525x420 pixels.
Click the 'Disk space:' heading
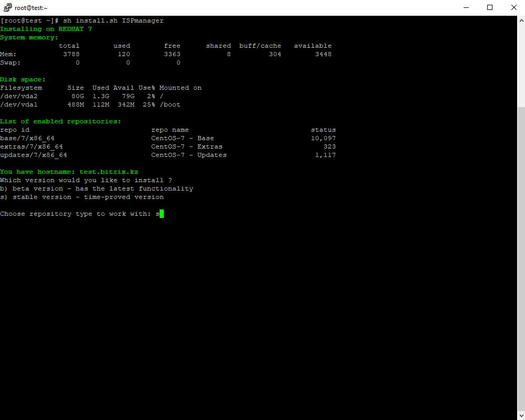23,79
